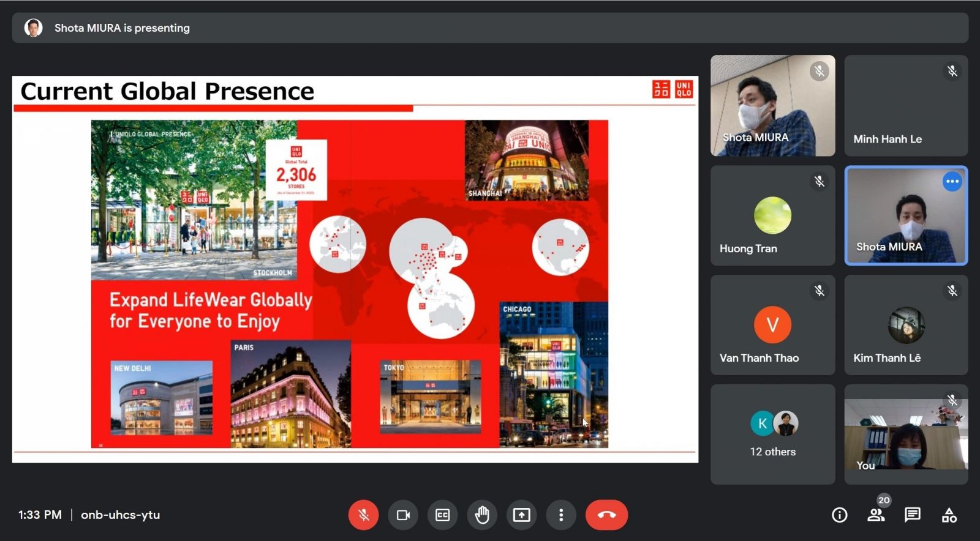980x541 pixels.
Task: Click the 'Current Global Presence' slide title
Action: tap(167, 91)
